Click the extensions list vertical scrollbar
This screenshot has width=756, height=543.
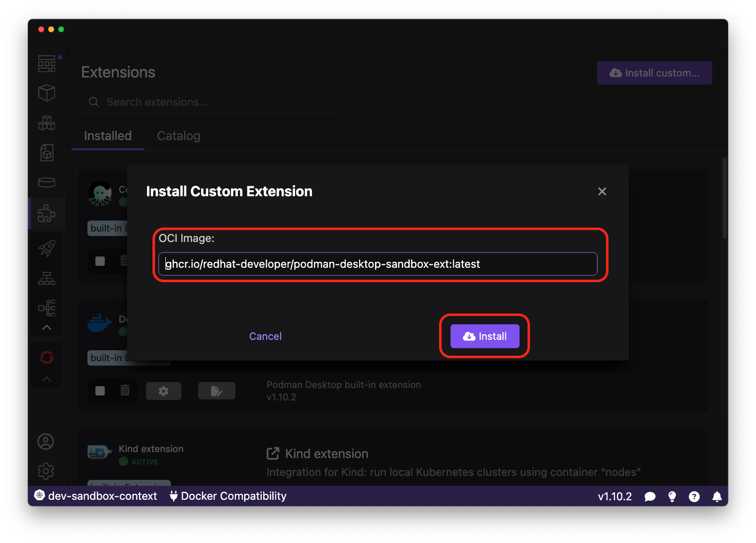pyautogui.click(x=725, y=199)
